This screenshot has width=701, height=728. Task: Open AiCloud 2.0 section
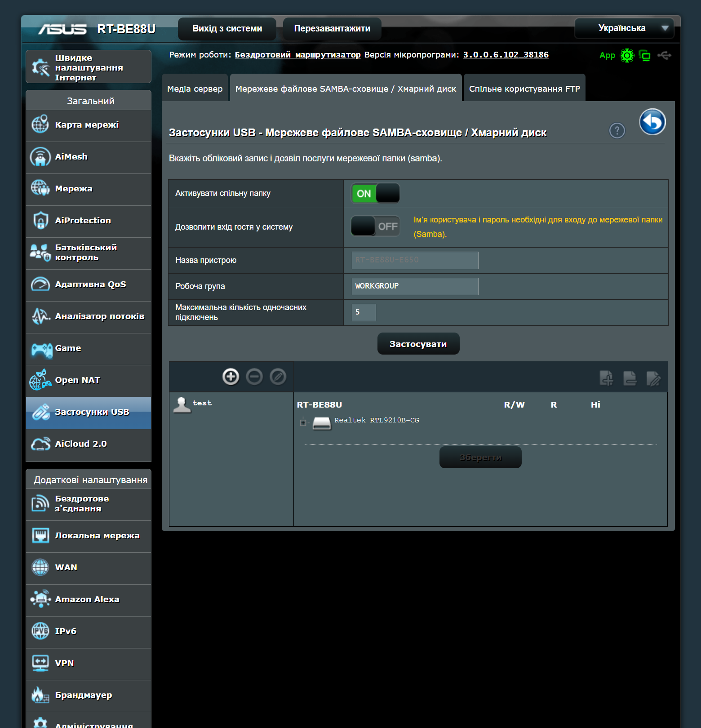[x=89, y=444]
